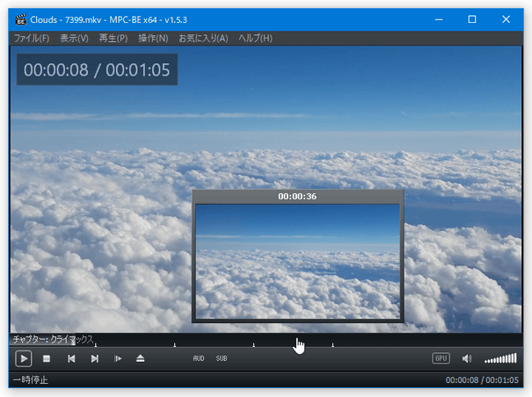Open the 操作(N) menu

click(x=153, y=39)
